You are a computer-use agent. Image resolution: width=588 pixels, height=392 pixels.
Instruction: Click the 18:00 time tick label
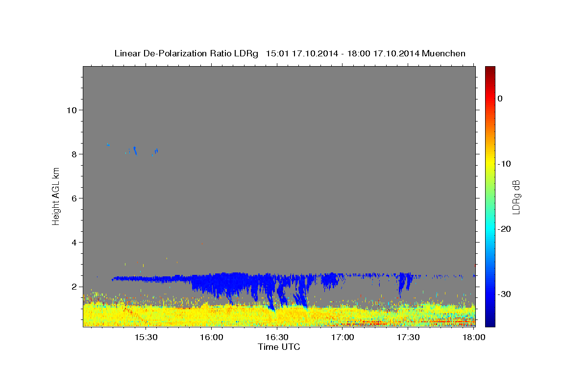[473, 337]
